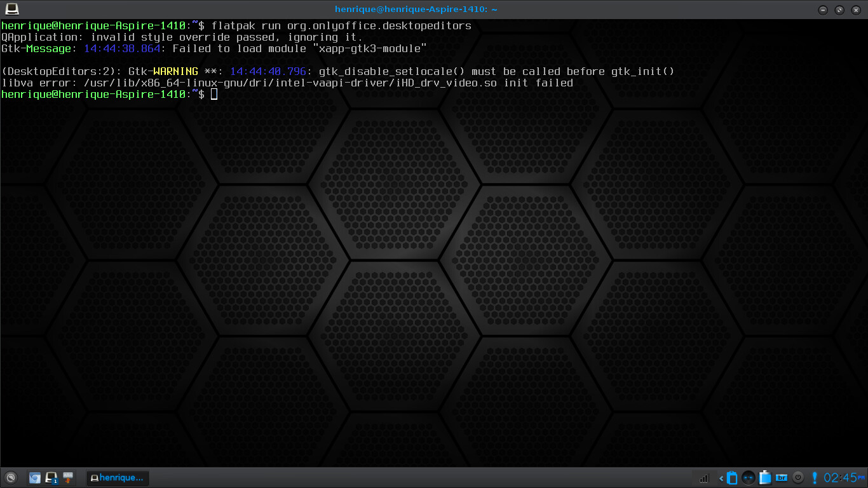The width and height of the screenshot is (868, 488).
Task: Open the terminal window menu icon in title bar
Action: (11, 9)
